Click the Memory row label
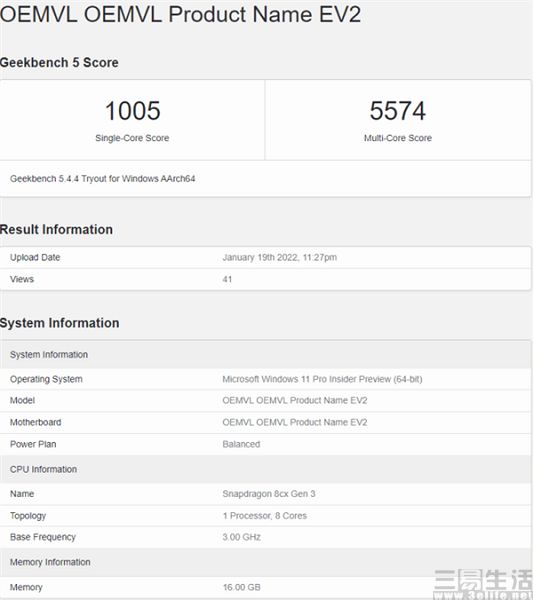The width and height of the screenshot is (533, 600). [x=26, y=587]
